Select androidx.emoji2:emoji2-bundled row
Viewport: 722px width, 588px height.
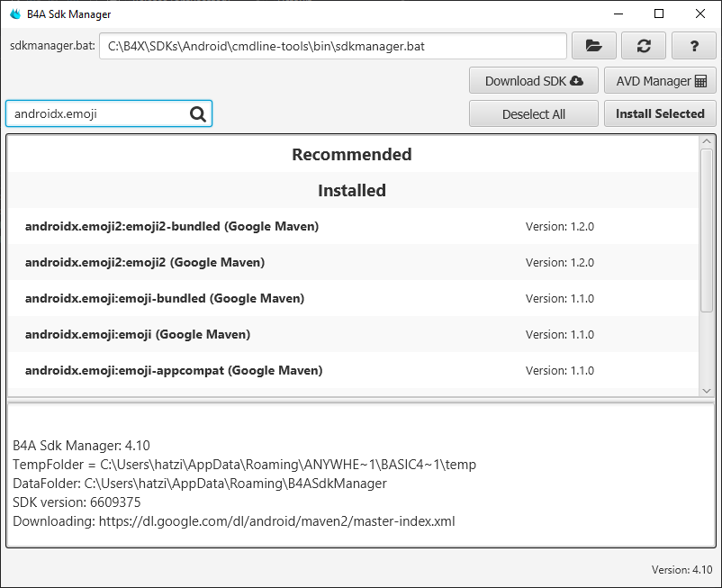353,226
